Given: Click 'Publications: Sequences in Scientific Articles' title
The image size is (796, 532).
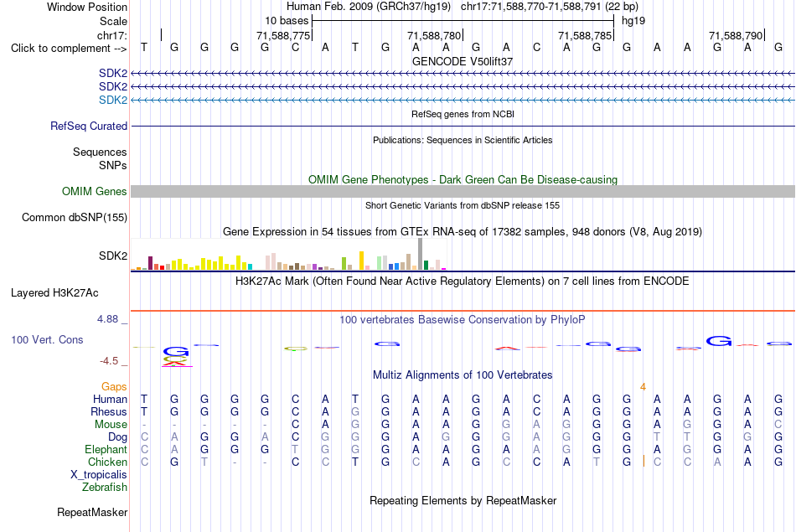Looking at the screenshot, I should 463,140.
